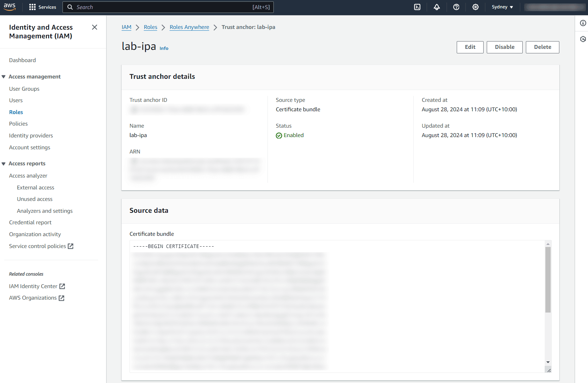Go to Roles breadcrumb link
The image size is (588, 383).
pyautogui.click(x=150, y=27)
